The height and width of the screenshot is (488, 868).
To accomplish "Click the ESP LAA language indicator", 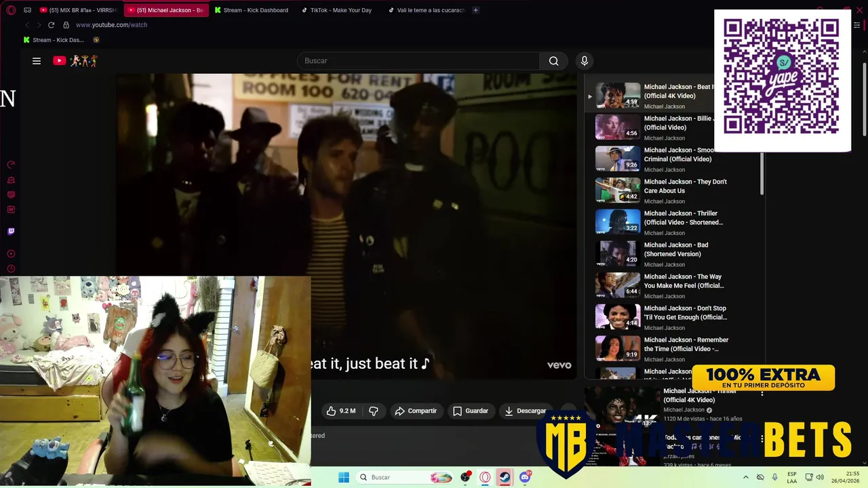I will click(792, 477).
